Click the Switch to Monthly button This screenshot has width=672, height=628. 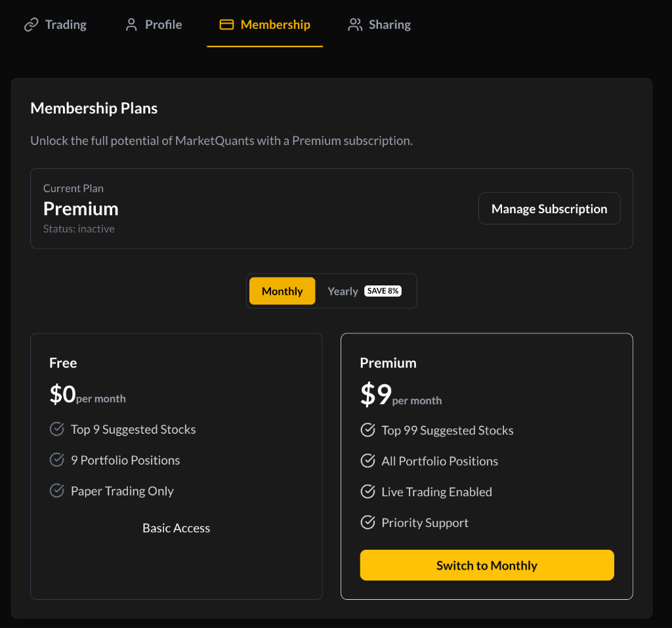(486, 565)
